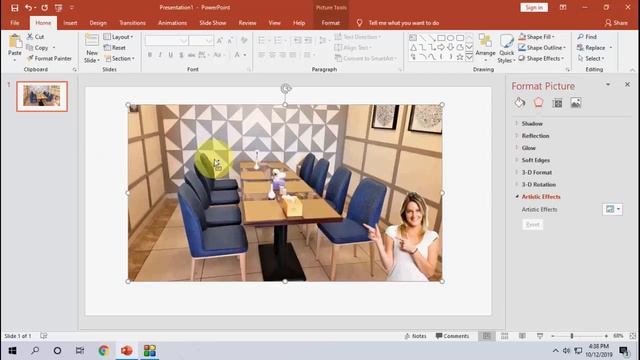Open Size & Properties tab in Format Picture
Image resolution: width=640 pixels, height=360 pixels.
click(557, 103)
